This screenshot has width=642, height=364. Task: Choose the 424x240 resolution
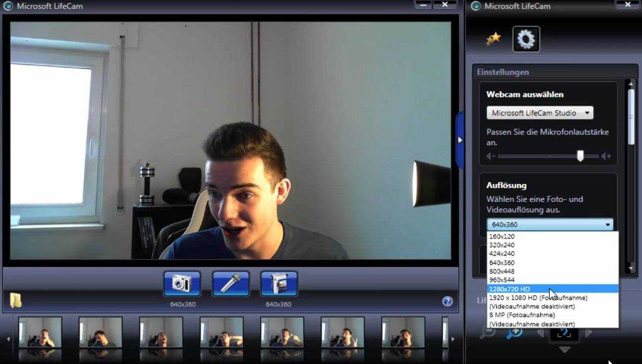[552, 253]
